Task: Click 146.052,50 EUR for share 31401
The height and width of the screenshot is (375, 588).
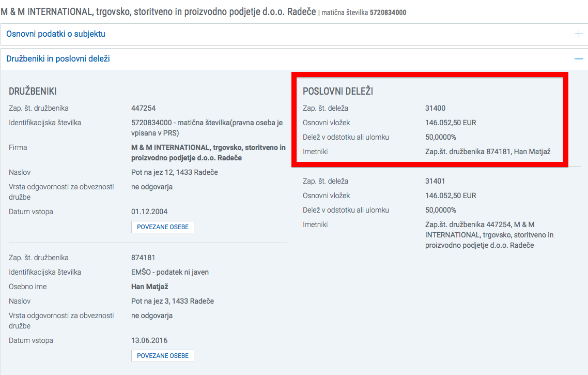Action: tap(451, 196)
